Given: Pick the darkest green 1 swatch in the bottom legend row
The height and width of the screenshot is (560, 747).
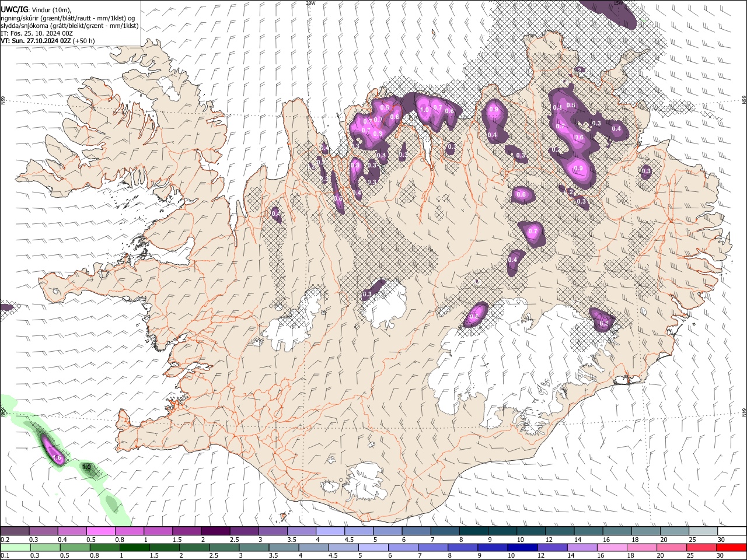Looking at the screenshot, I should tap(134, 547).
